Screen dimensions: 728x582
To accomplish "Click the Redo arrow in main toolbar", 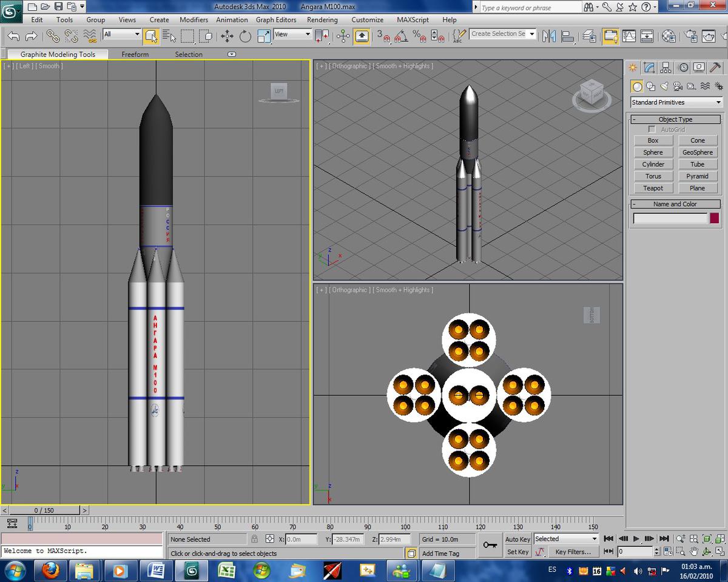I will (31, 36).
